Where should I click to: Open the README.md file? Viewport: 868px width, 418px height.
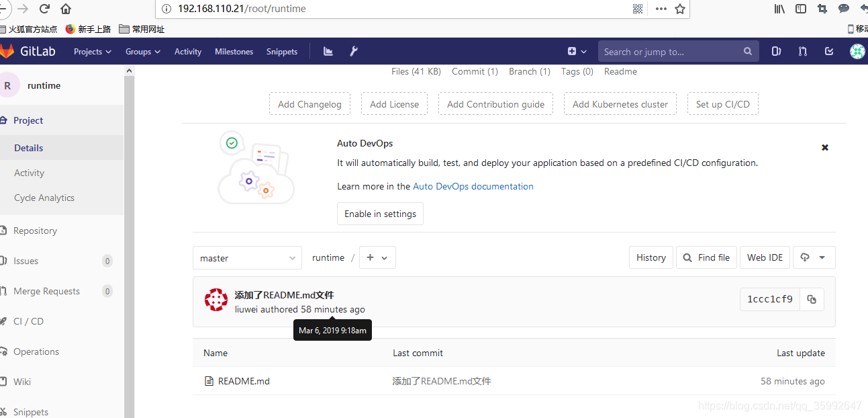point(244,381)
